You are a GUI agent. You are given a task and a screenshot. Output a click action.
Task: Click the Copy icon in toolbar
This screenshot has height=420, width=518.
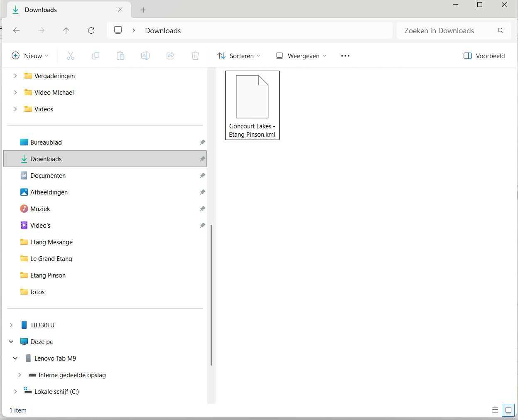click(x=96, y=56)
